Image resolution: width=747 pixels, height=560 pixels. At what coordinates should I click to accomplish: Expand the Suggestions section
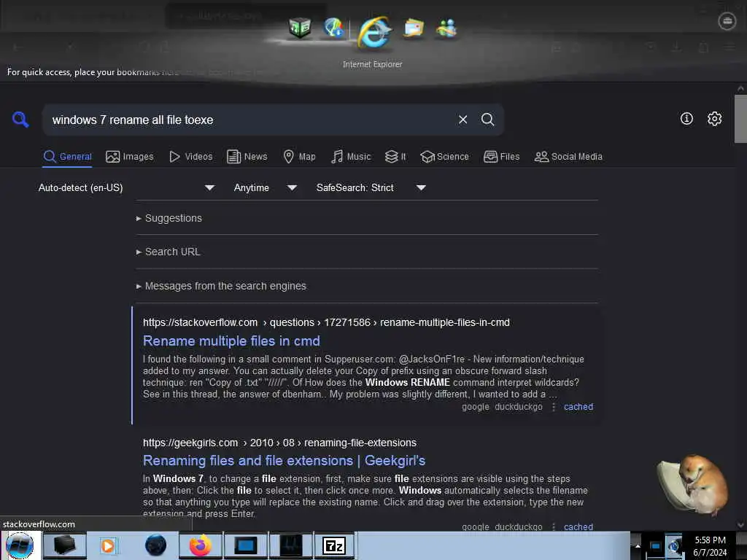pyautogui.click(x=169, y=218)
